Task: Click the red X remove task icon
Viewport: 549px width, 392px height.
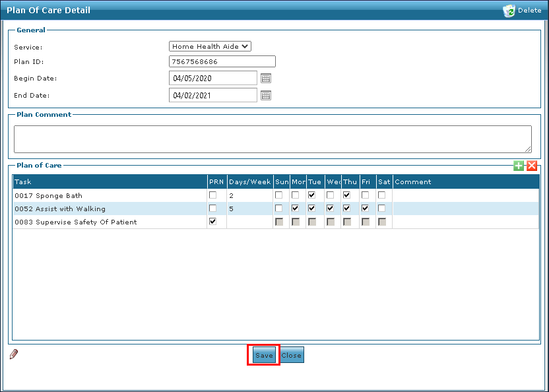Action: [x=532, y=166]
